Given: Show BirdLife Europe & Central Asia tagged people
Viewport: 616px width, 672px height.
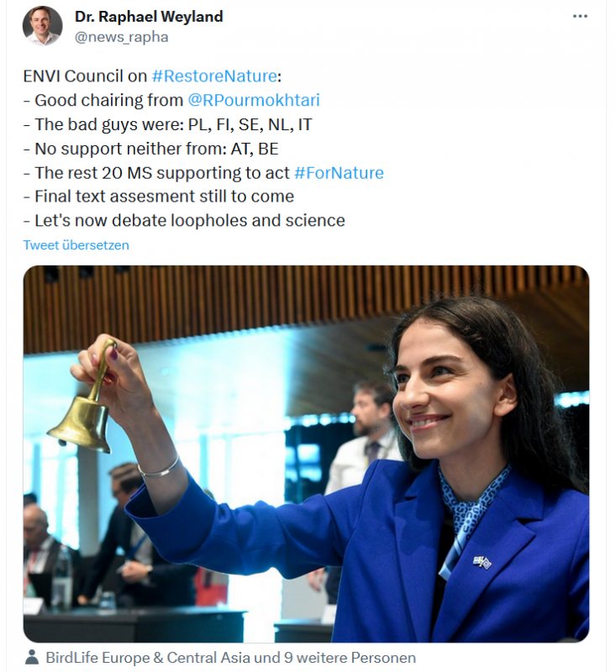Looking at the screenshot, I should [x=231, y=658].
